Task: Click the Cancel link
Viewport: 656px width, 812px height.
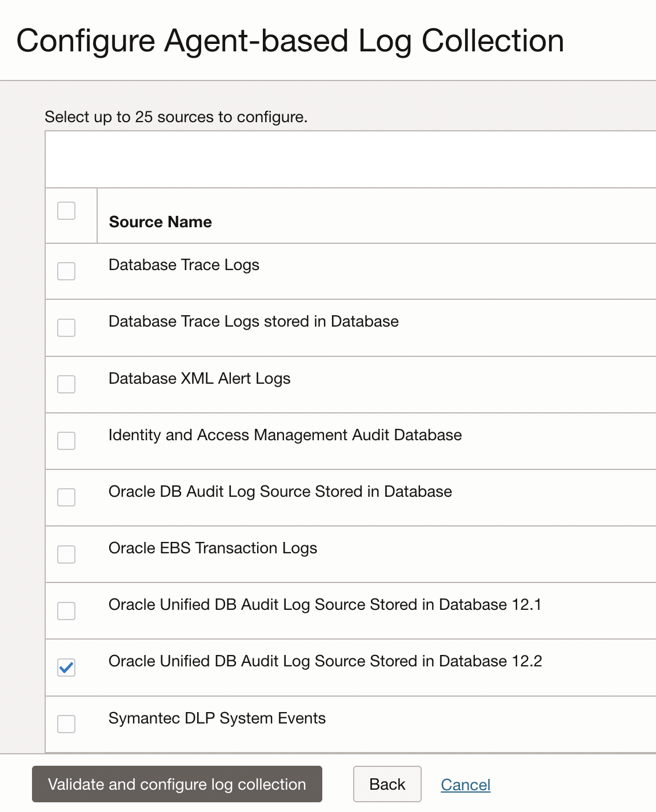Action: (x=465, y=785)
